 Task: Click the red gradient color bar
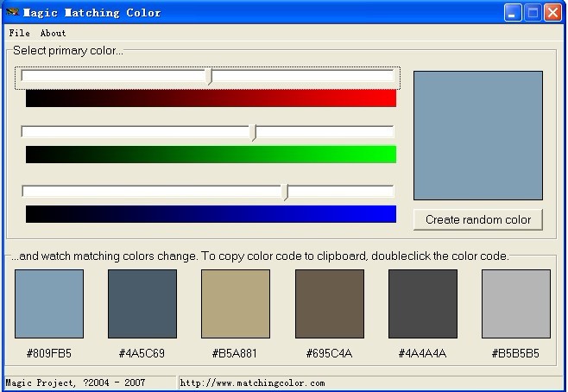coord(211,98)
